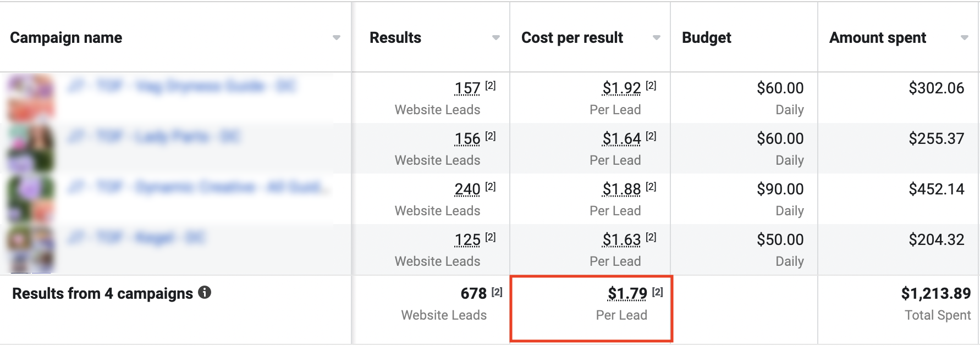Click the 240 Website Leads result
The image size is (980, 346).
tap(467, 189)
